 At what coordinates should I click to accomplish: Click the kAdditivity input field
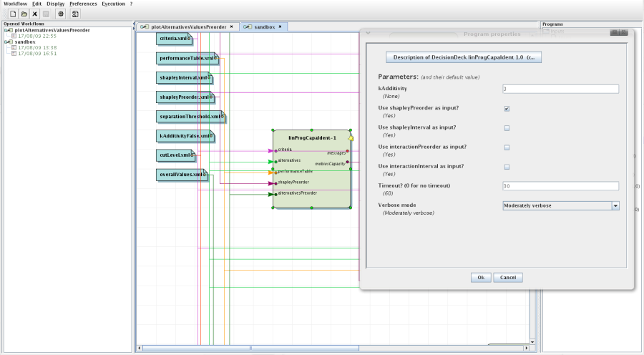(560, 89)
